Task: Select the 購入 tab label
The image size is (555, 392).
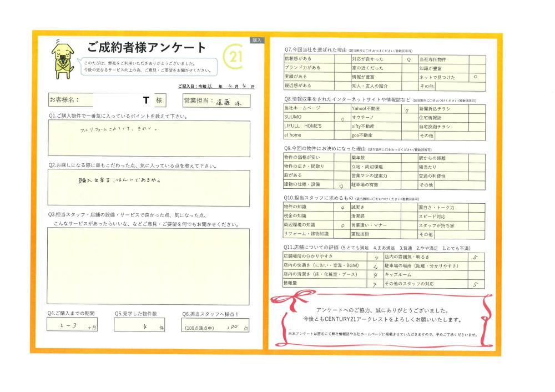Action: point(257,41)
